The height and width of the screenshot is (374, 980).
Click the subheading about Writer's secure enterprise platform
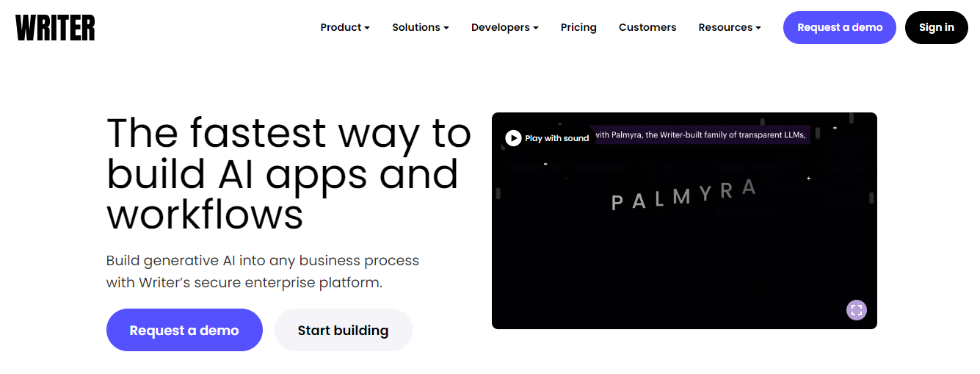coord(262,271)
